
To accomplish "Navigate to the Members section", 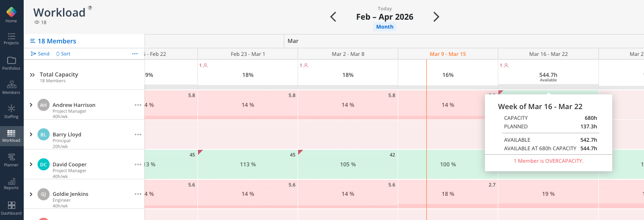I will pos(12,87).
